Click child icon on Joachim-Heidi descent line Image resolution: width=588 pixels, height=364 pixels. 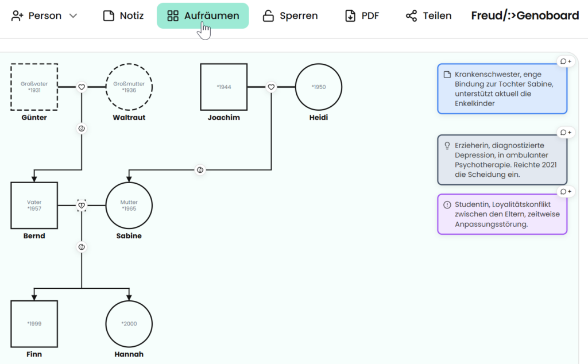tap(200, 170)
